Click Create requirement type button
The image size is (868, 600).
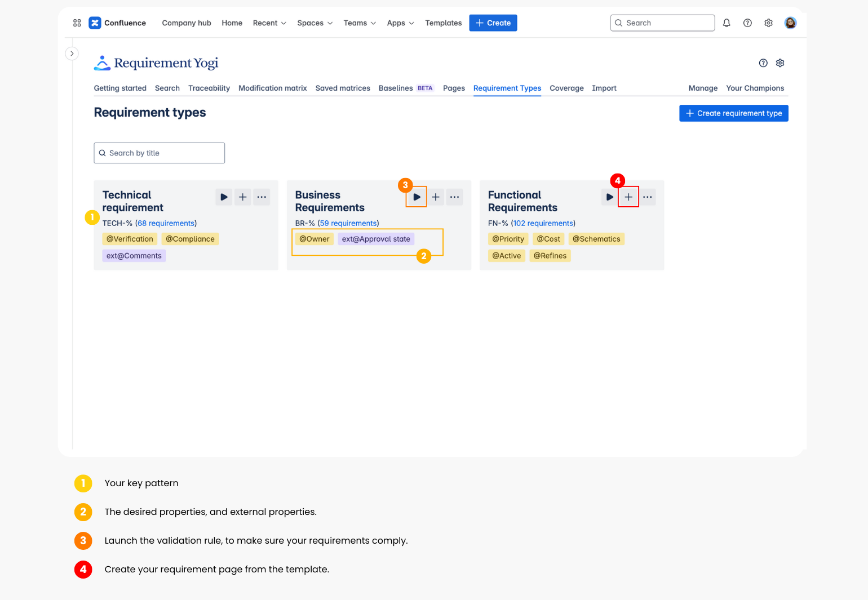[x=733, y=113]
